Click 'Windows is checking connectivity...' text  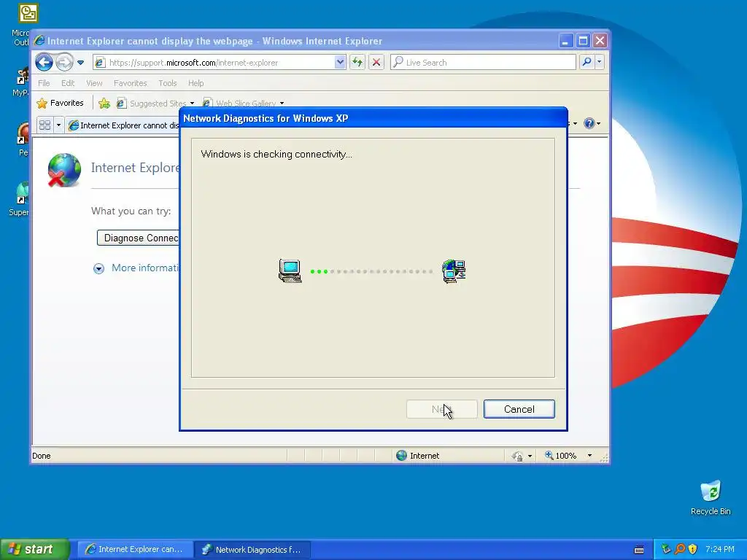pyautogui.click(x=276, y=155)
